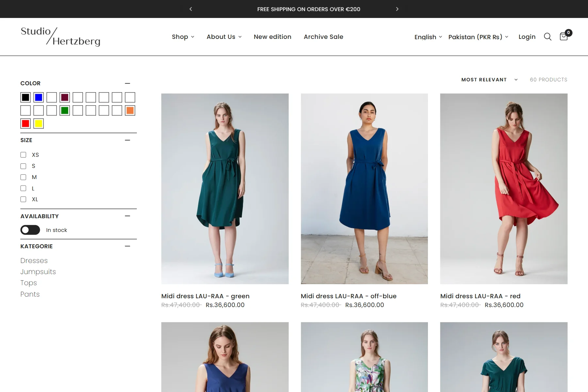Collapse the Size filter section
This screenshot has height=392, width=588.
[127, 140]
